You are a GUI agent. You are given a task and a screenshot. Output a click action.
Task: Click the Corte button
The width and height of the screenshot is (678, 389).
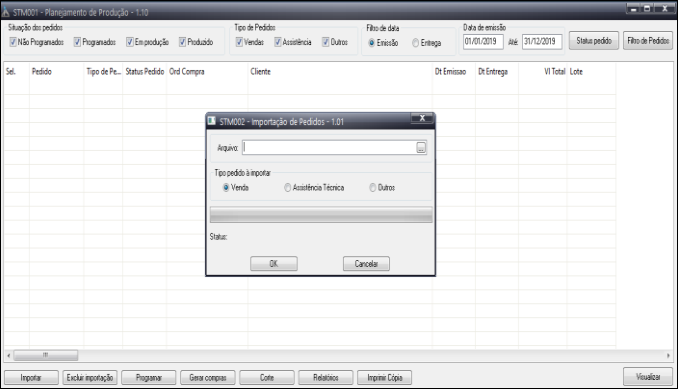(x=267, y=377)
